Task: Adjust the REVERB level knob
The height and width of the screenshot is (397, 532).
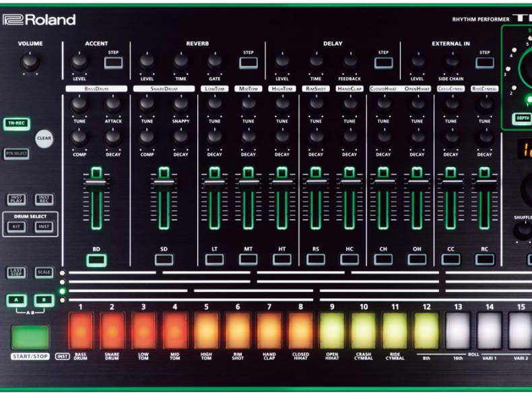Action: [147, 62]
